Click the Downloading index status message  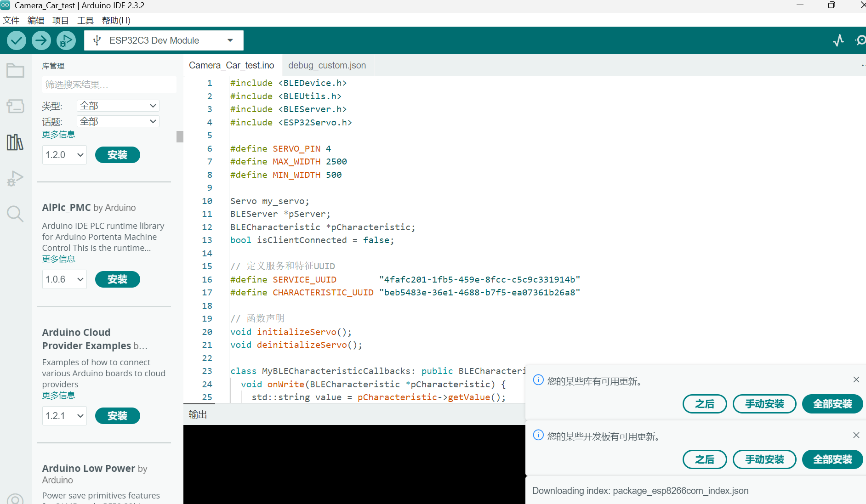pyautogui.click(x=640, y=491)
